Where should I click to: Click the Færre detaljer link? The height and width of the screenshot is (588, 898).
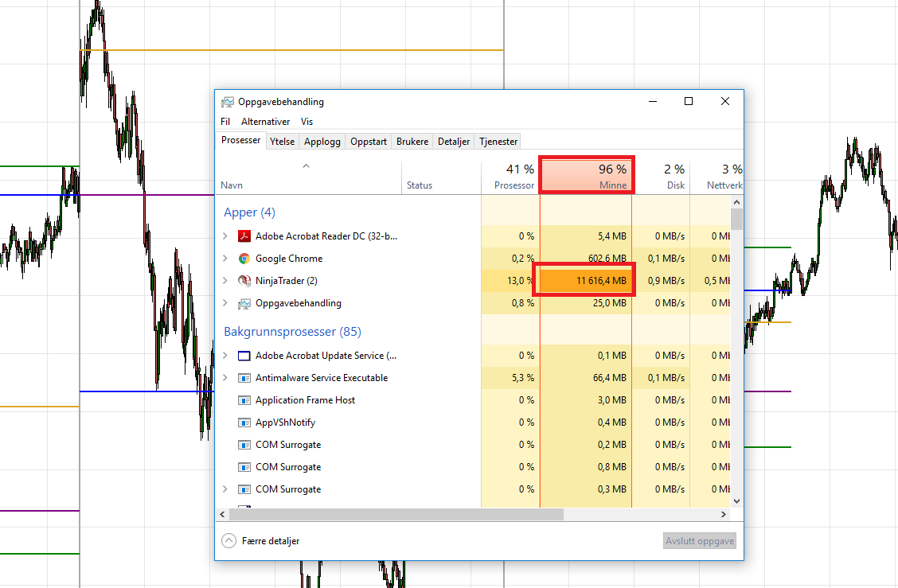[271, 541]
